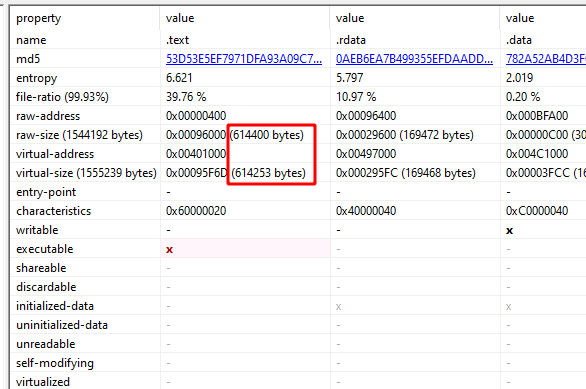The image size is (586, 389).
Task: Click the file-ratio value 10.97 %
Action: [x=356, y=97]
